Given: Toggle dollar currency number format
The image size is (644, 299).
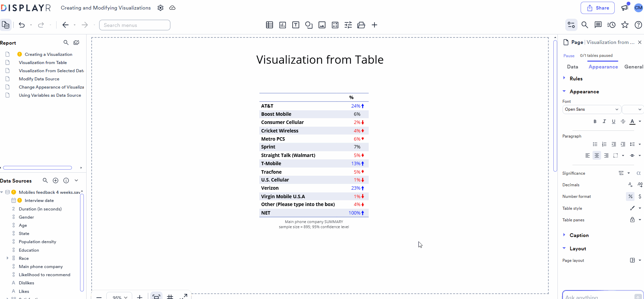Looking at the screenshot, I should (640, 196).
